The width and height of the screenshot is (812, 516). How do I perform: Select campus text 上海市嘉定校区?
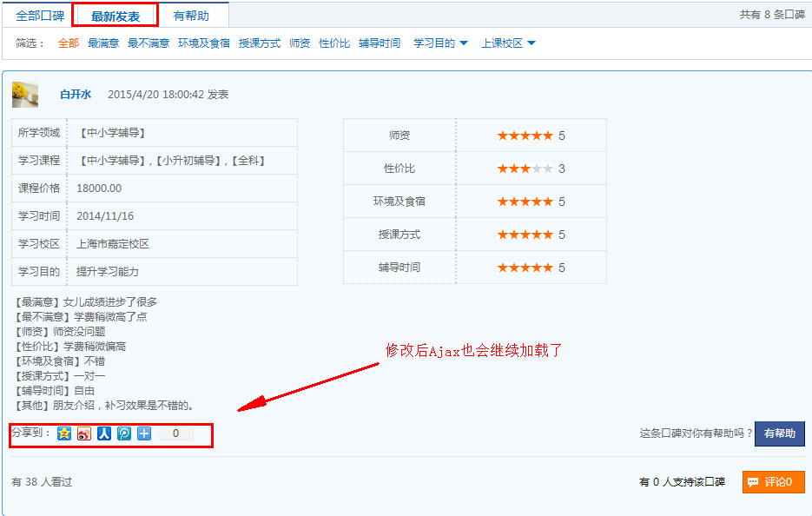113,243
